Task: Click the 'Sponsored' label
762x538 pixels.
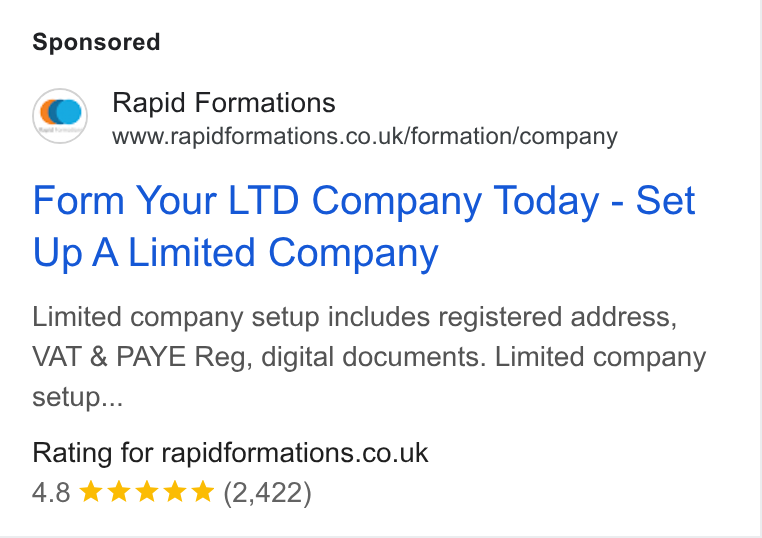Action: [x=96, y=42]
